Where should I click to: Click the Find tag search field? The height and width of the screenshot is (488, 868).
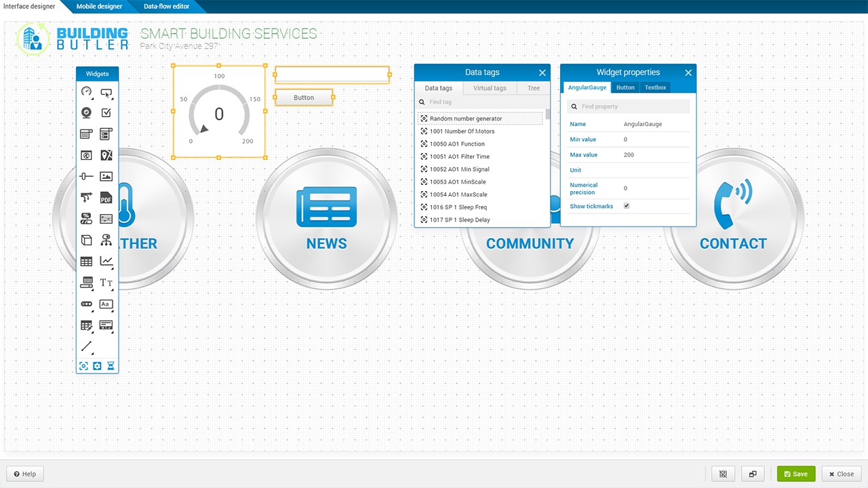(x=482, y=102)
